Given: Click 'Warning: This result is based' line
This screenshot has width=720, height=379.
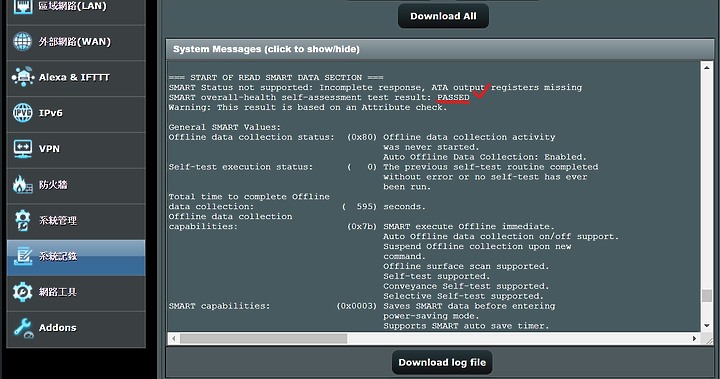Looking at the screenshot, I should [308, 107].
